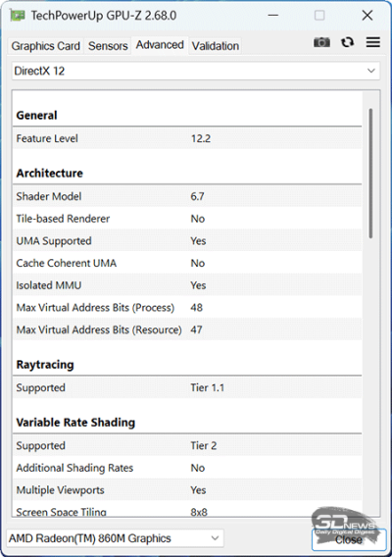Expand the DirectX 12 dropdown

[x=196, y=71]
